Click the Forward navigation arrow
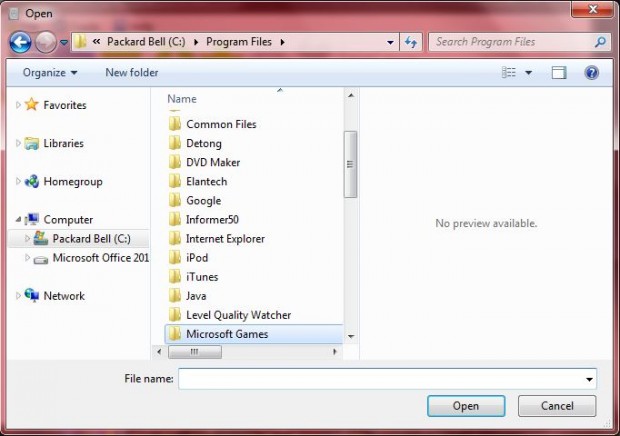620x436 pixels. (45, 42)
